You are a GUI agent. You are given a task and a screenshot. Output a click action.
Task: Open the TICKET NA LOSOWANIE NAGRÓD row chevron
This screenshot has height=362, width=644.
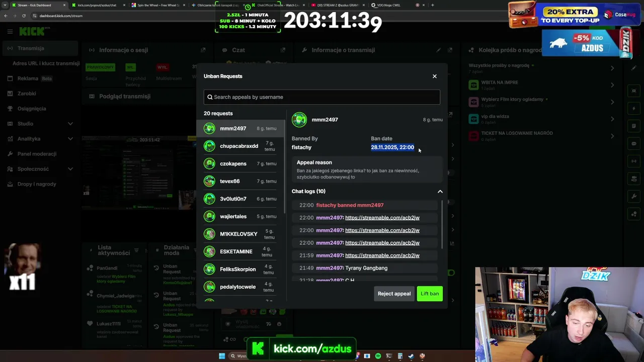612,136
